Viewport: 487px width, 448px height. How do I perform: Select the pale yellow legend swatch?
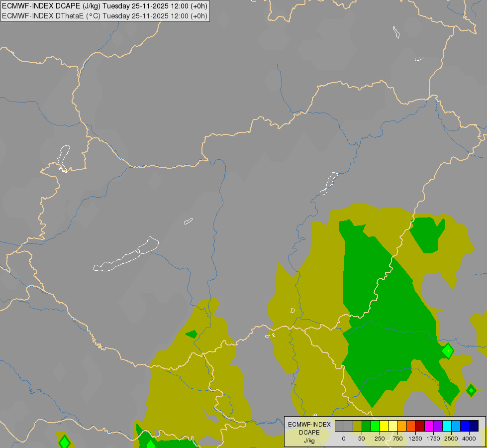pos(393,426)
